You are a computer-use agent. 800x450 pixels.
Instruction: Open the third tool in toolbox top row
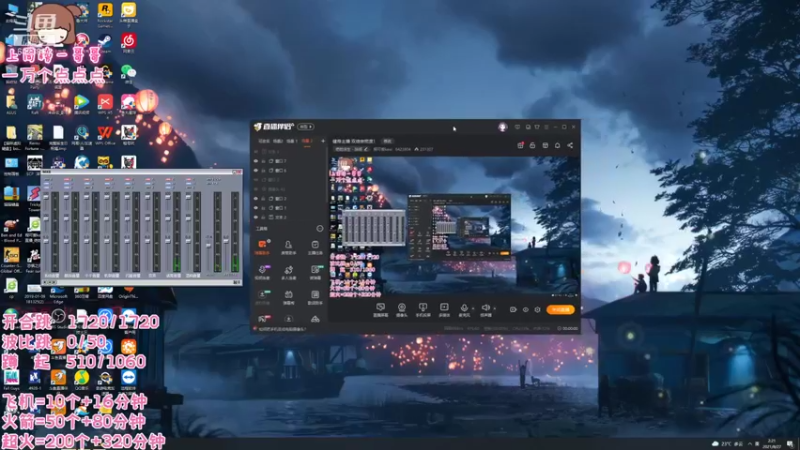[315, 247]
